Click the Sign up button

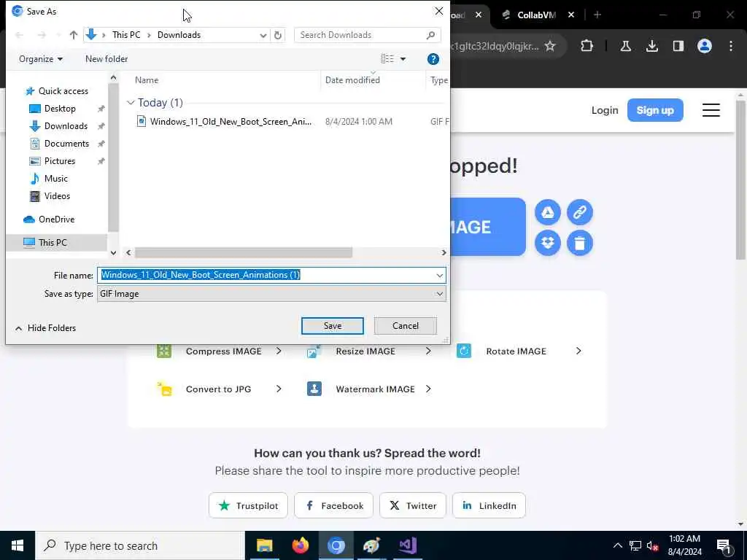pos(655,110)
